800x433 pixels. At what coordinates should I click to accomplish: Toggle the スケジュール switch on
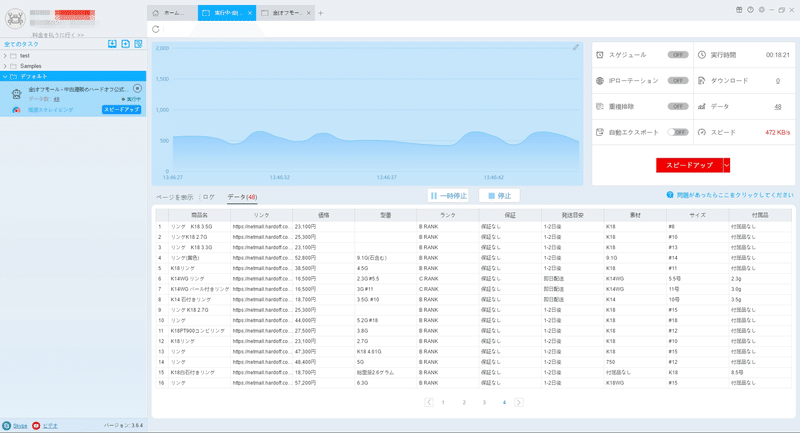tap(678, 55)
